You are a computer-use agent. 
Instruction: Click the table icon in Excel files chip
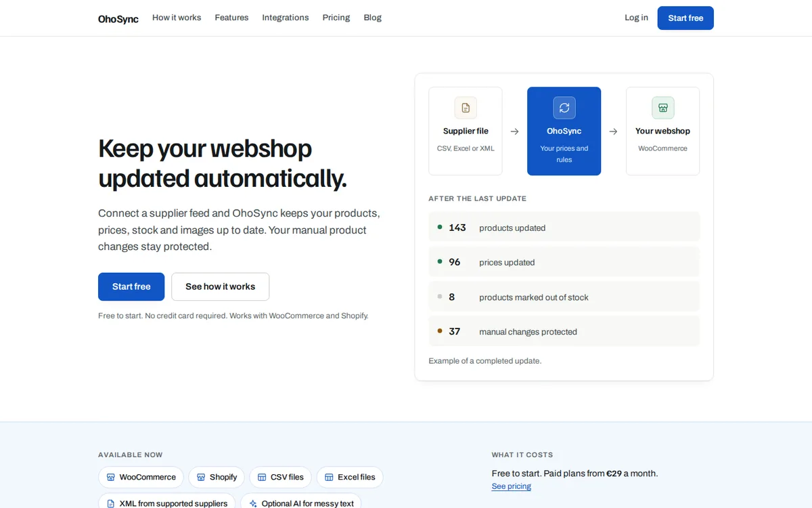329,478
